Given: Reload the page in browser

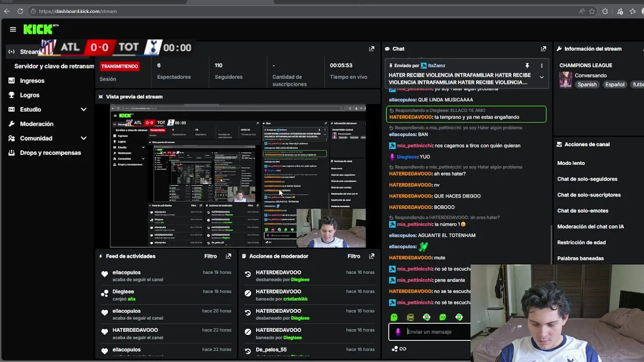Looking at the screenshot, I should 20,11.
